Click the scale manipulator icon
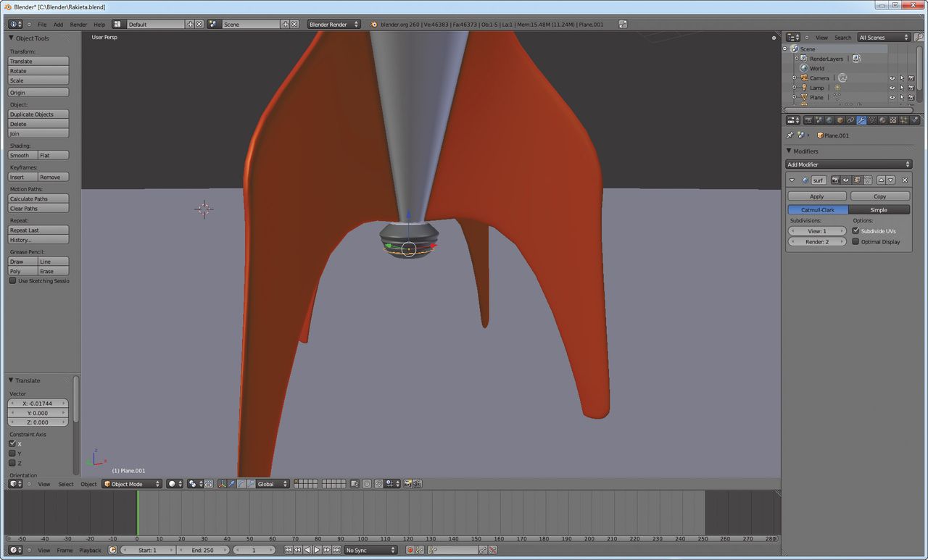 [251, 484]
